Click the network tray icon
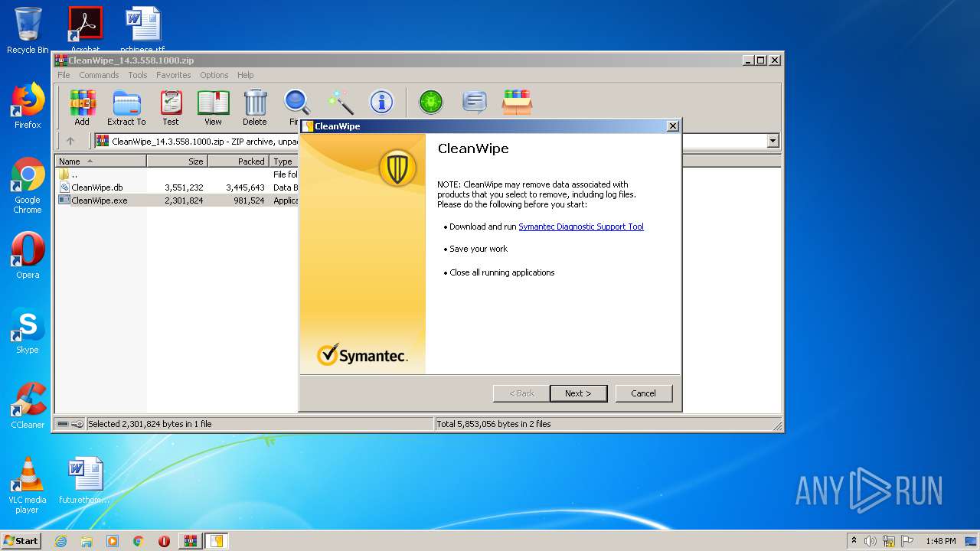The width and height of the screenshot is (980, 551). pos(889,541)
